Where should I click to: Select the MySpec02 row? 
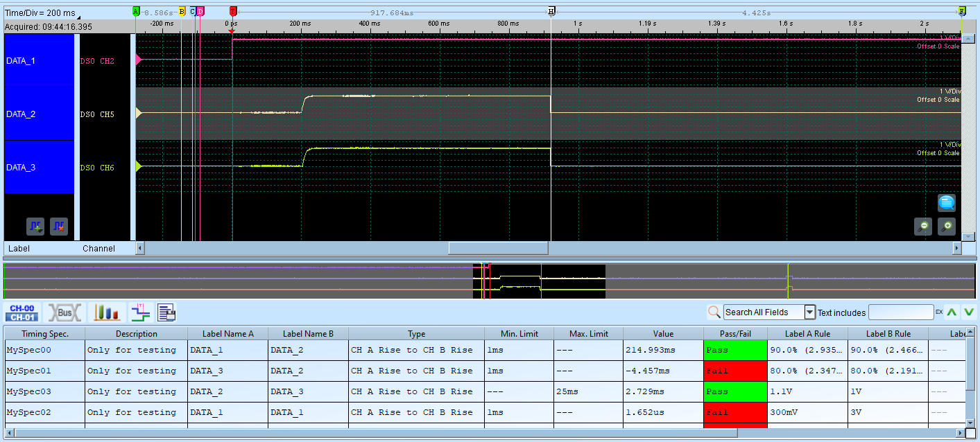(x=485, y=412)
